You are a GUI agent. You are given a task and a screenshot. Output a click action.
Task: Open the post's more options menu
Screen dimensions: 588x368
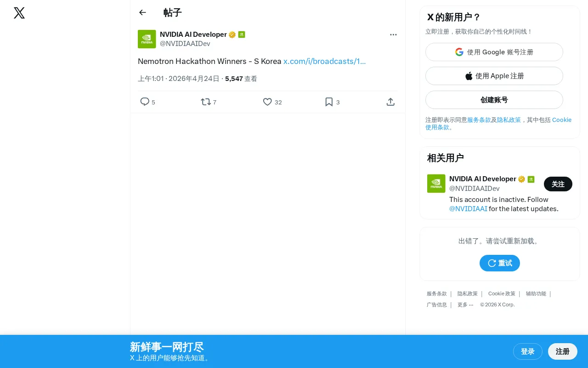pos(393,34)
